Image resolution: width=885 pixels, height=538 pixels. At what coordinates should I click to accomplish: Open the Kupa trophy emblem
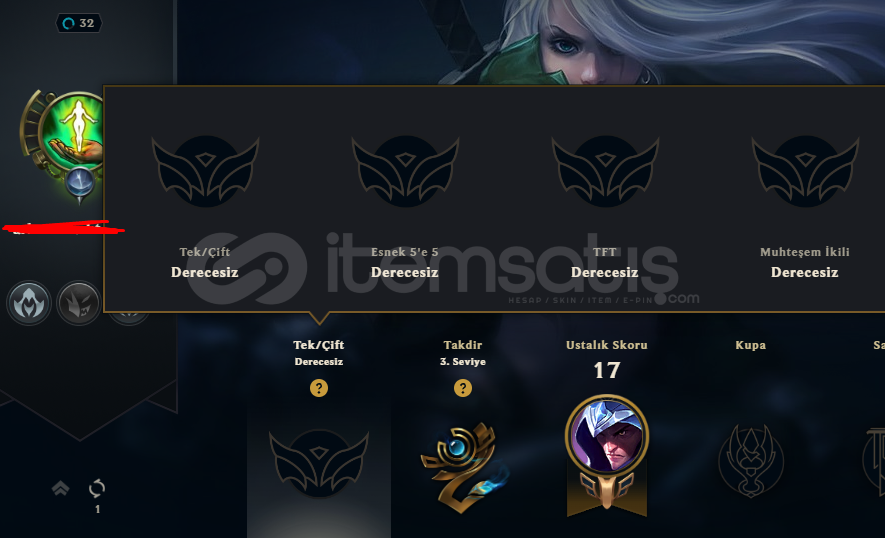point(751,461)
